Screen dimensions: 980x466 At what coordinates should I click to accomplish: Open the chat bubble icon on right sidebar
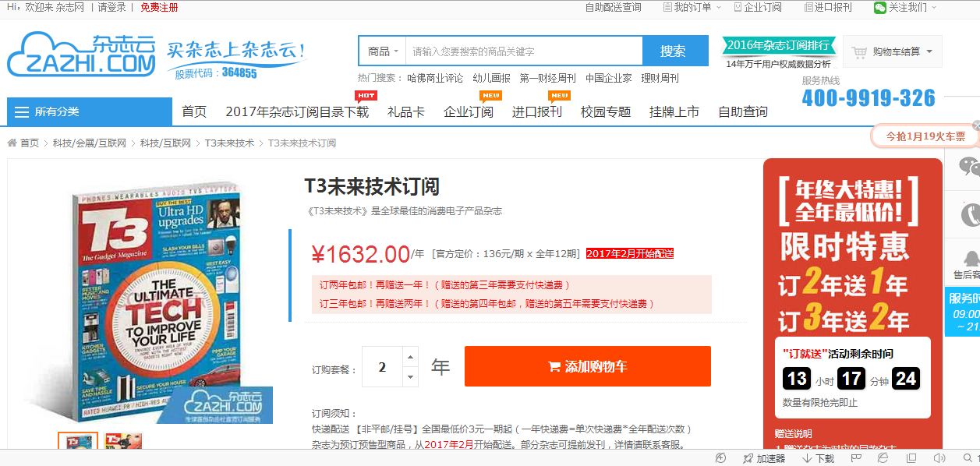pos(969,166)
